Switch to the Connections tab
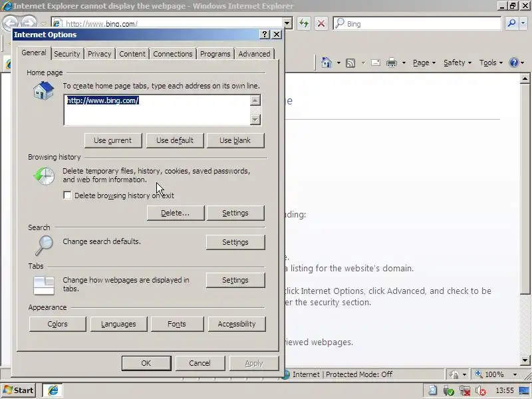 (x=173, y=54)
